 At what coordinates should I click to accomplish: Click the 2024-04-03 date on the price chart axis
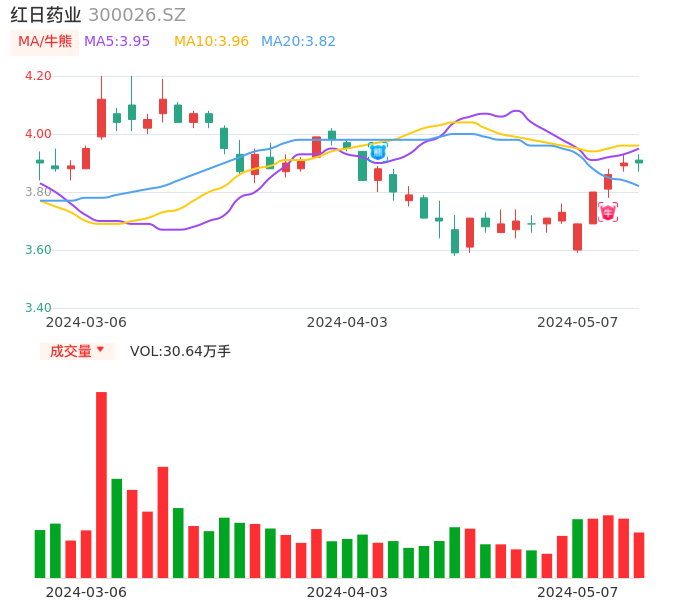click(x=346, y=322)
